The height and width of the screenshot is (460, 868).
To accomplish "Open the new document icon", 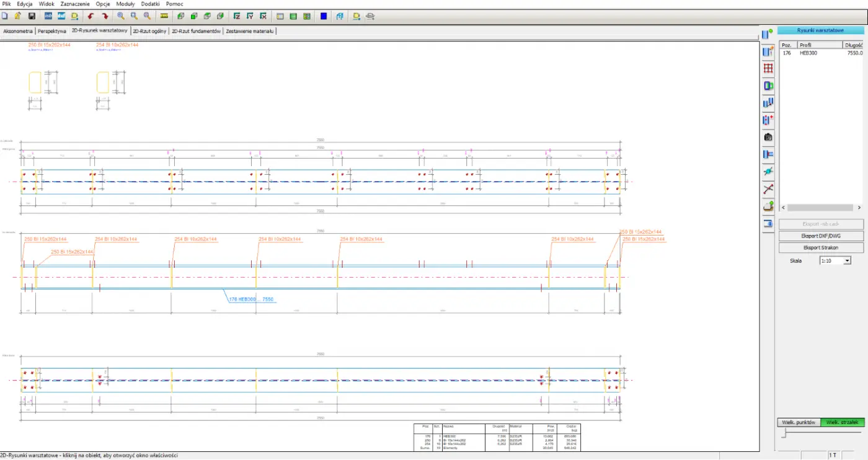I will pos(5,16).
